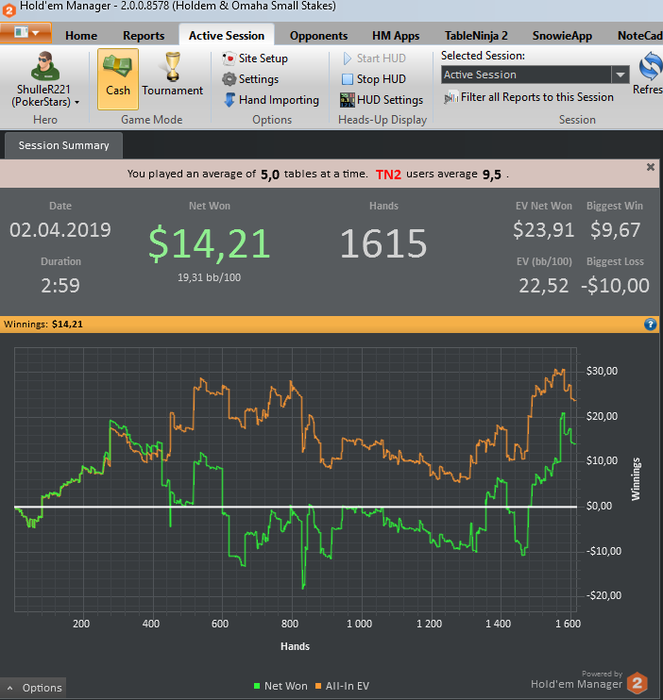
Task: Filter all Reports to this Session
Action: pos(537,97)
